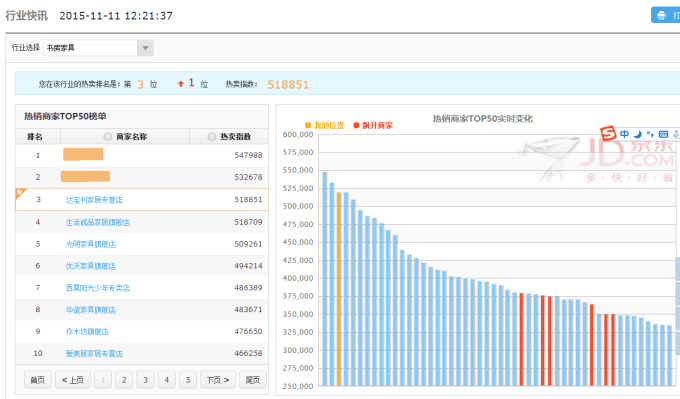The width and height of the screenshot is (680, 399).
Task: Click the large orange 518851 hot-sale index
Action: tap(288, 85)
